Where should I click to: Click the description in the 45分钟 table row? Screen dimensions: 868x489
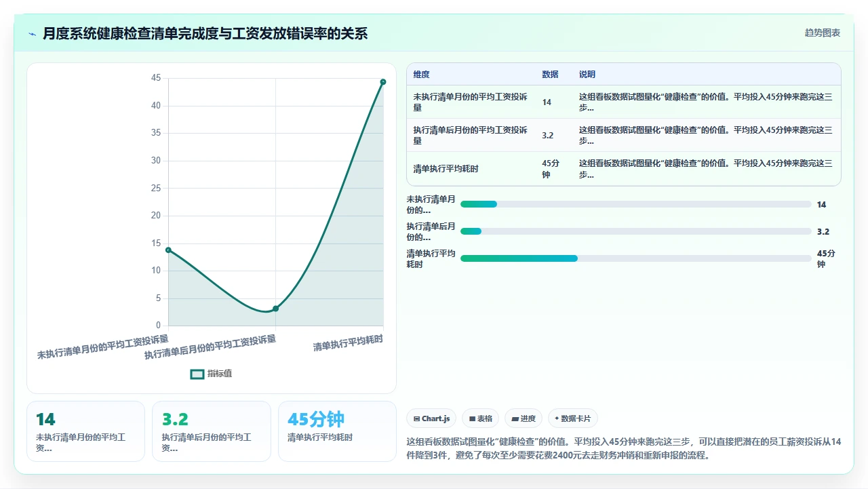coord(706,169)
